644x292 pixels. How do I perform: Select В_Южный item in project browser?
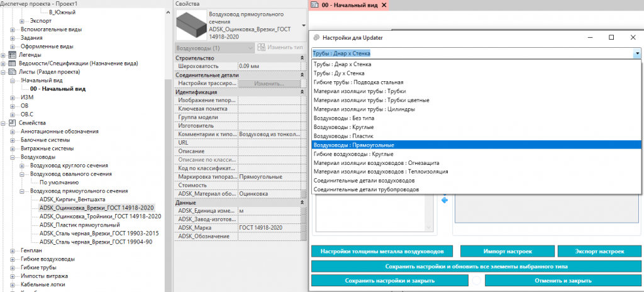[62, 13]
